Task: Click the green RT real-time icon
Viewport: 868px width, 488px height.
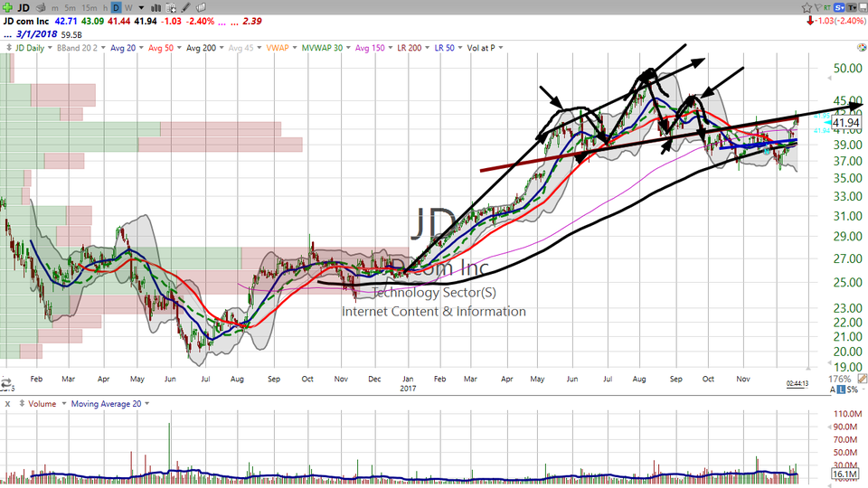Action: [827, 7]
